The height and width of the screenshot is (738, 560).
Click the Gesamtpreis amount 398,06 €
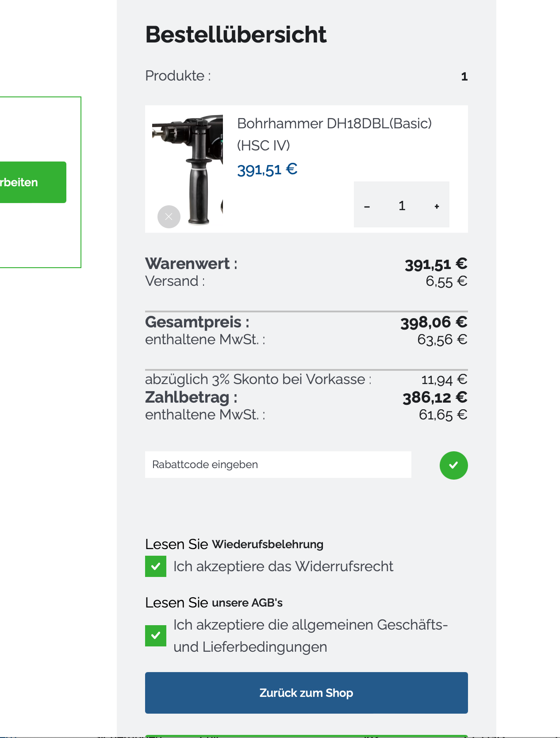433,322
